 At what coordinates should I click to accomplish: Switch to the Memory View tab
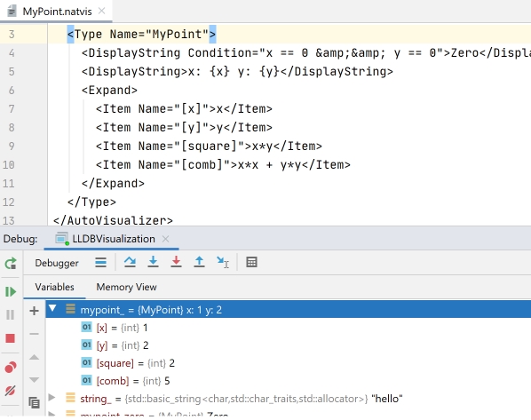(126, 287)
